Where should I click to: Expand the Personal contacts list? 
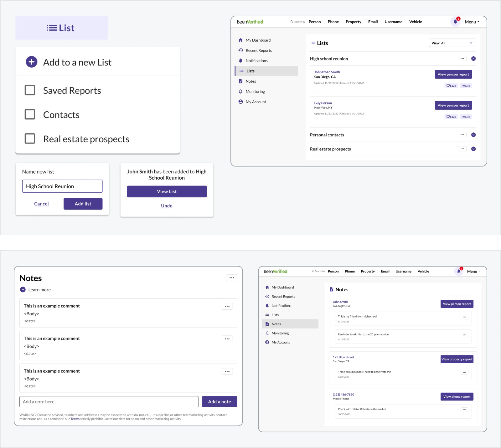[473, 135]
